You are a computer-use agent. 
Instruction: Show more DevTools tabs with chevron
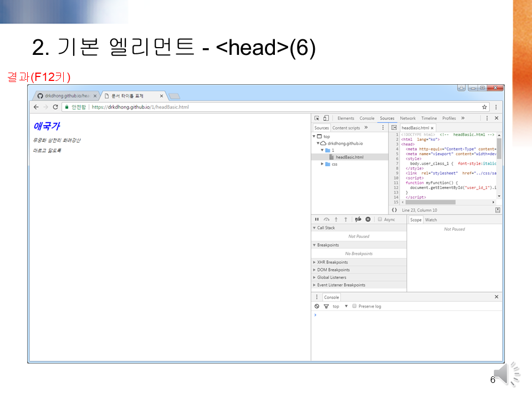tap(463, 118)
